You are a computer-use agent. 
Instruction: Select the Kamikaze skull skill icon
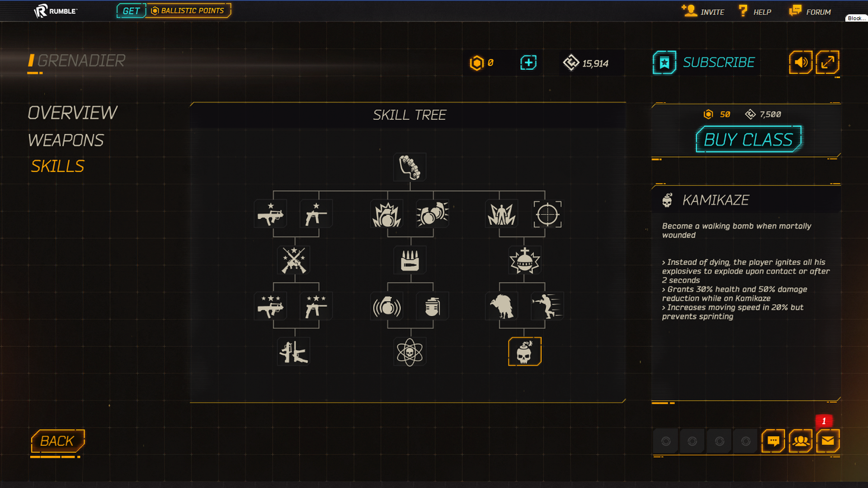524,352
